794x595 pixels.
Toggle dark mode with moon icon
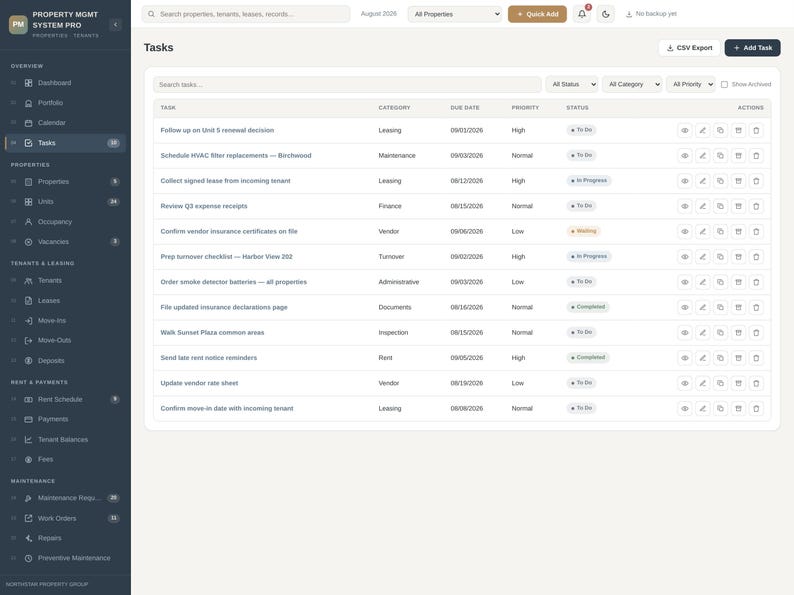click(606, 14)
